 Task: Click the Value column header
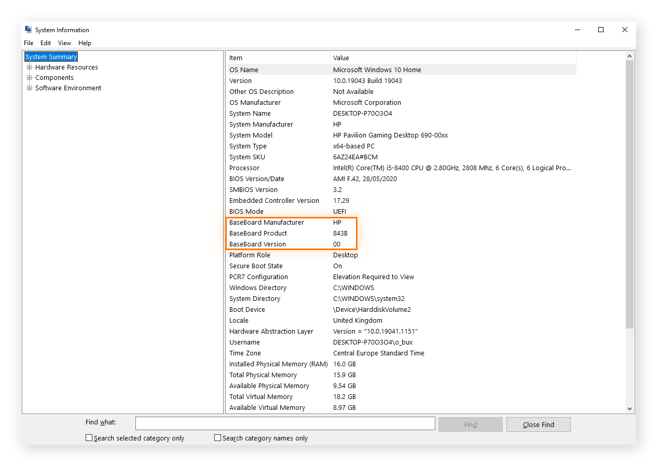[452, 58]
